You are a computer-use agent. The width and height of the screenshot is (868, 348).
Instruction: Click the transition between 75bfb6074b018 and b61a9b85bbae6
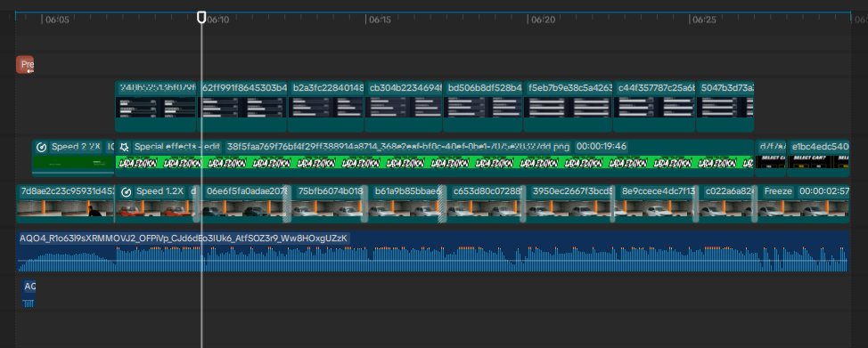tap(364, 203)
